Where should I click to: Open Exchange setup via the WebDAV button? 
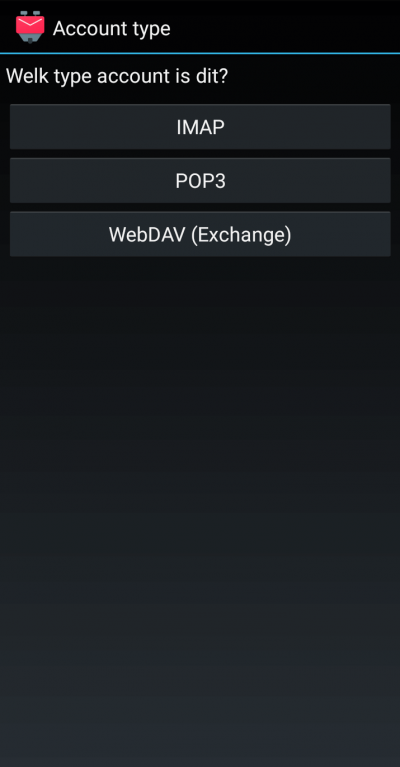(200, 234)
